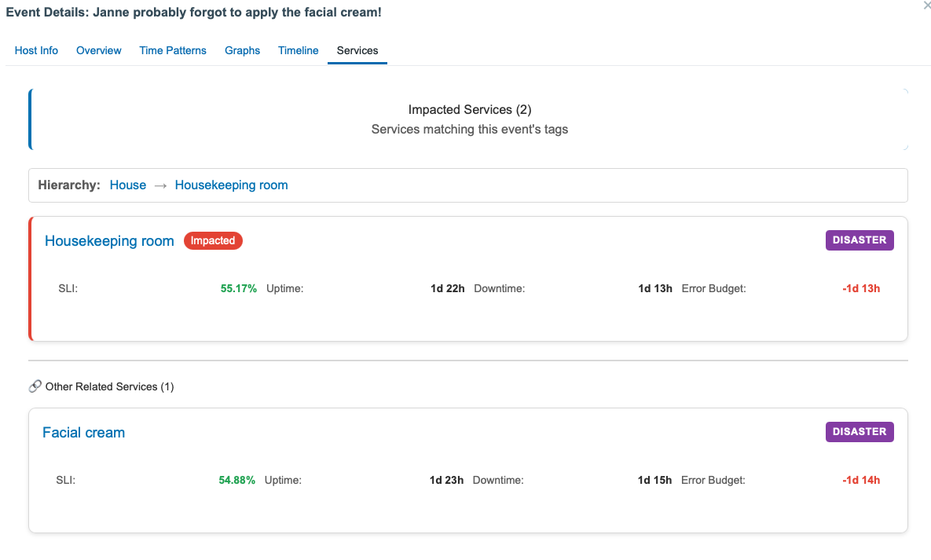931x560 pixels.
Task: Click the link icon beside Other Related Services
Action: coord(35,386)
